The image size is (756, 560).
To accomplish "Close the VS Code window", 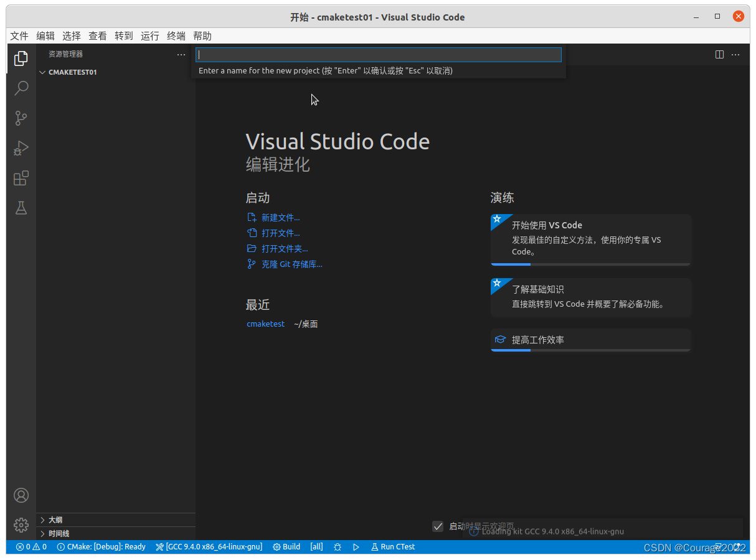I will click(738, 17).
